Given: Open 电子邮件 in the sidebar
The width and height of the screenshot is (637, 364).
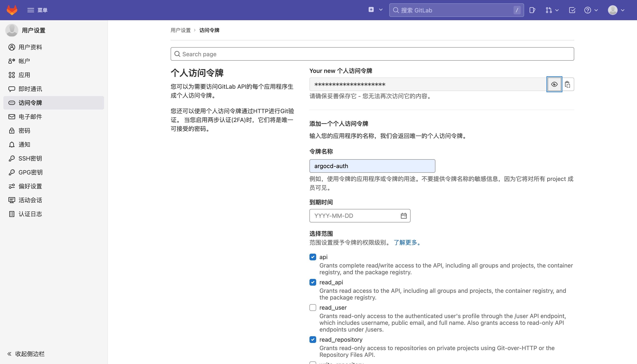Looking at the screenshot, I should coord(54,116).
